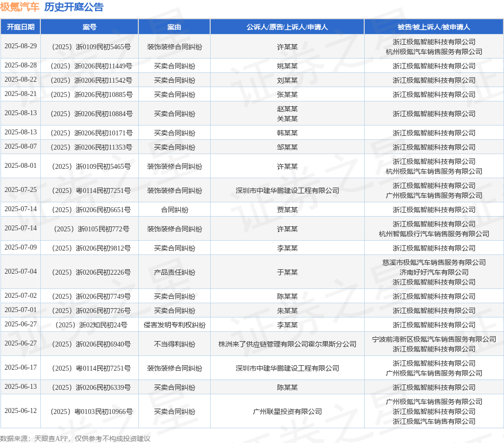Click the 数据来源 footer note
The height and width of the screenshot is (443, 504).
[75, 439]
